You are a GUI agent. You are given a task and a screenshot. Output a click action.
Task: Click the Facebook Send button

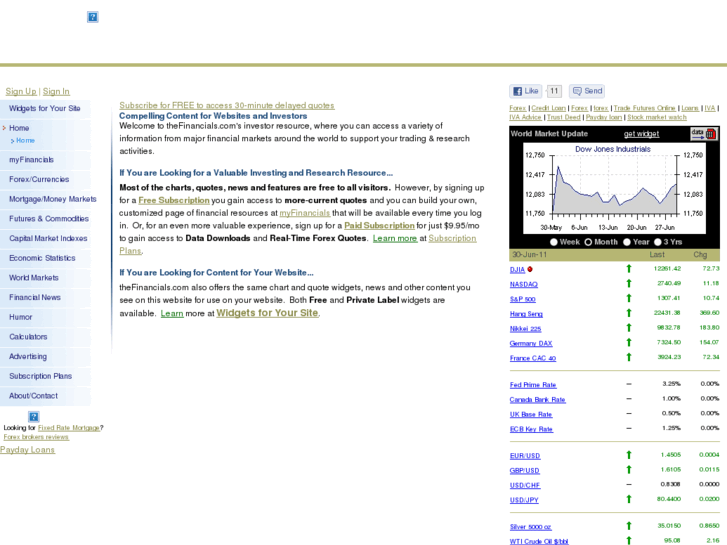tap(587, 91)
